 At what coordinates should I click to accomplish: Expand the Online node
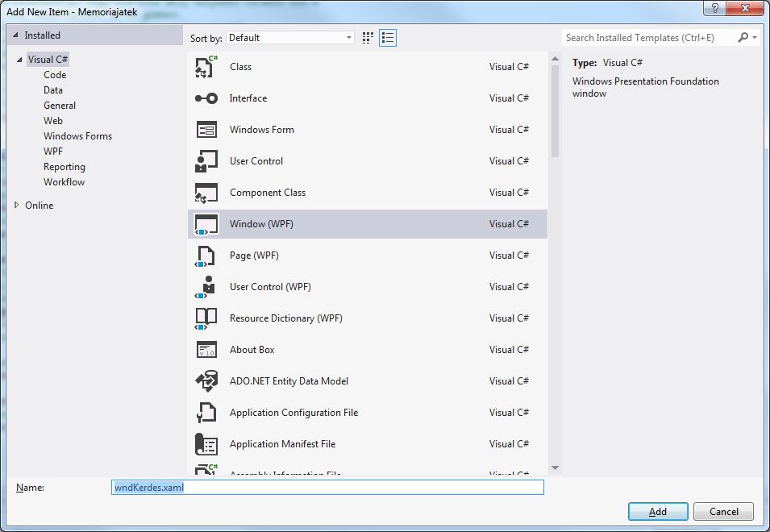pyautogui.click(x=16, y=206)
